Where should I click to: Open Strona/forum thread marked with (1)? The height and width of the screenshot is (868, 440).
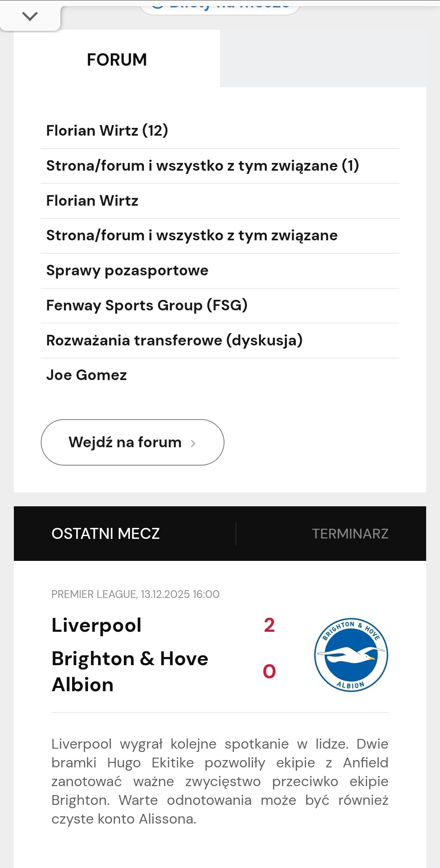[x=202, y=166]
